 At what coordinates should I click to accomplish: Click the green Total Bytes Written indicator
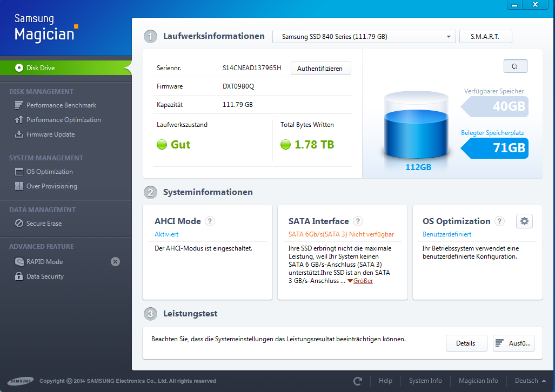(x=285, y=144)
